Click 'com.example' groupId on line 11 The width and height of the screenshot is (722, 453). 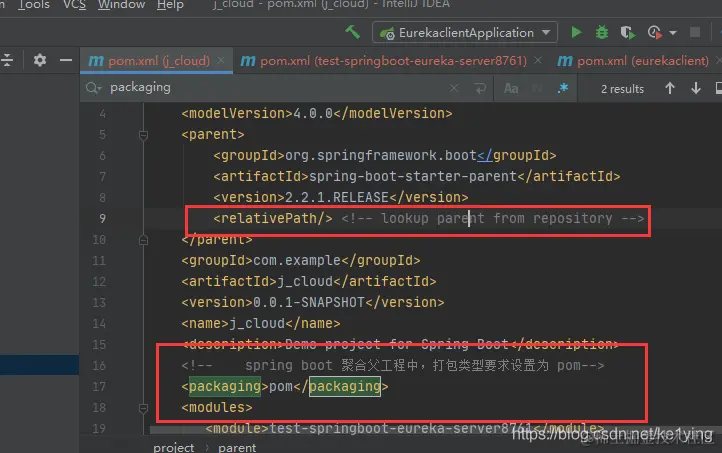[297, 261]
